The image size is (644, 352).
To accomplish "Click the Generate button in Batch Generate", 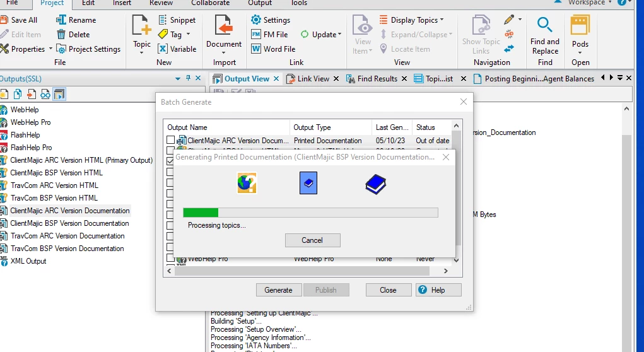I will pyautogui.click(x=279, y=290).
